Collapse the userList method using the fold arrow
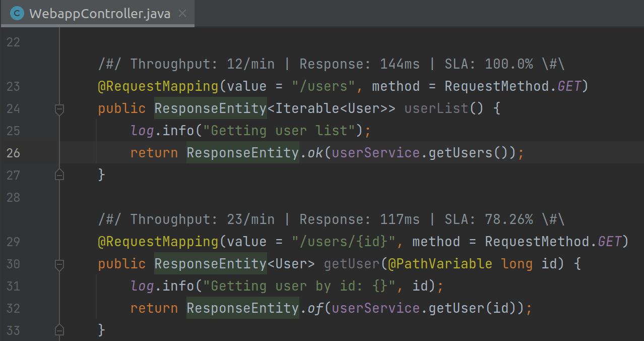This screenshot has height=341, width=644. tap(59, 108)
